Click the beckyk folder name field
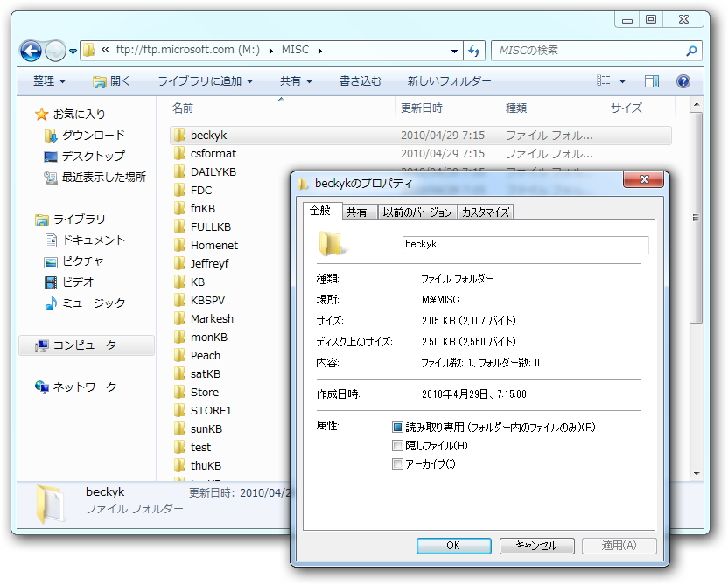This screenshot has height=585, width=728. (x=526, y=245)
